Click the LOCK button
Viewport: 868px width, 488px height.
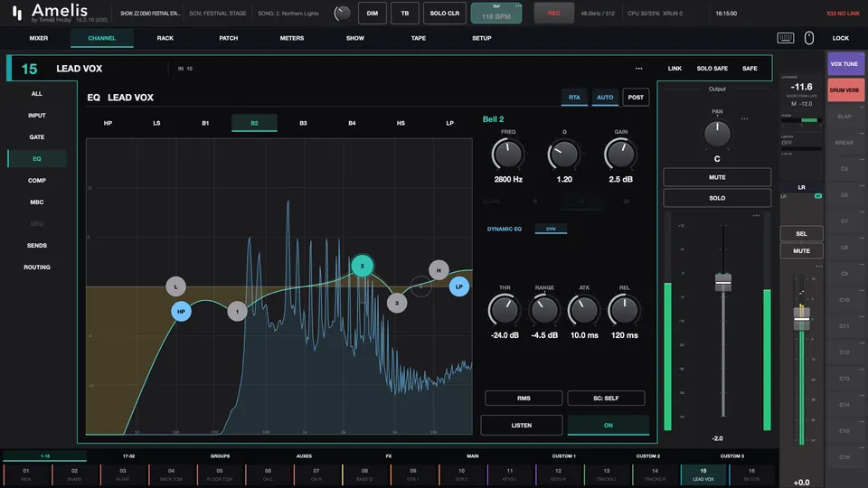pos(840,38)
